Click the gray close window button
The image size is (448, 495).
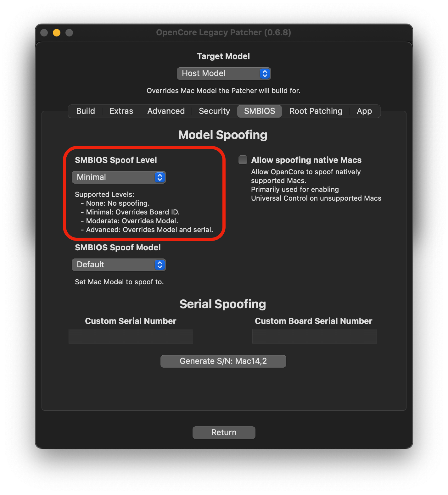44,33
